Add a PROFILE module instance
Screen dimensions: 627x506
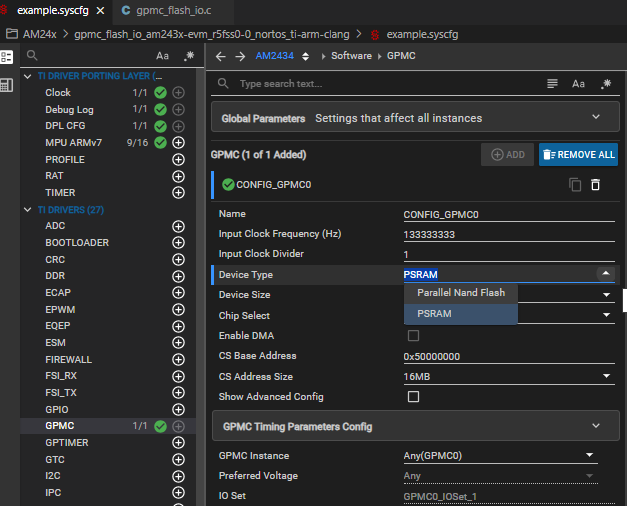178,160
